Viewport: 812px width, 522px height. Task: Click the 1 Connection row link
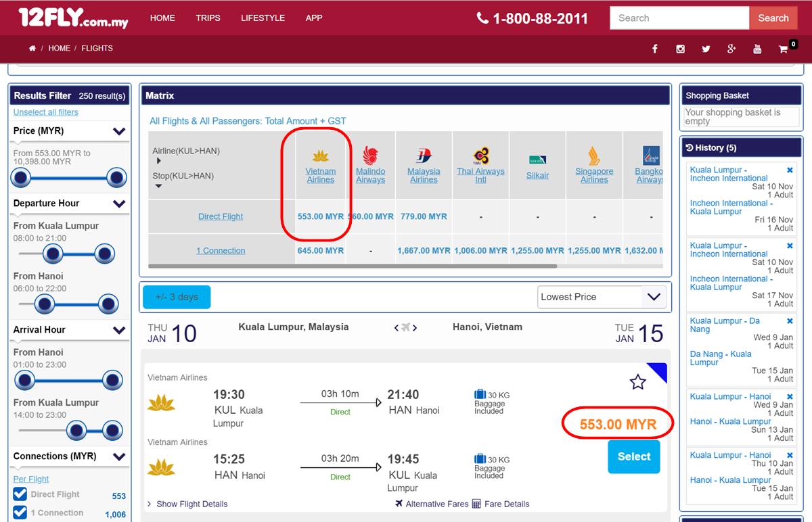click(x=221, y=251)
